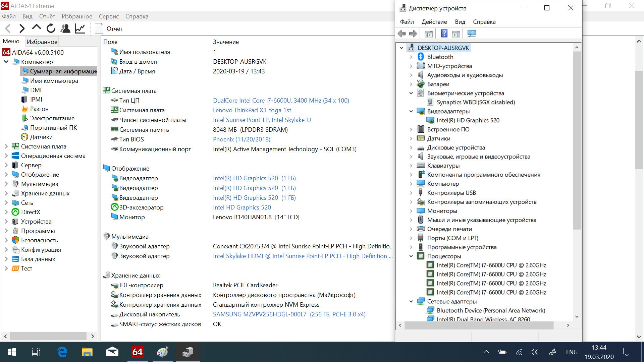Click AIDA64 left panel horizontal scrollbar

point(49,336)
